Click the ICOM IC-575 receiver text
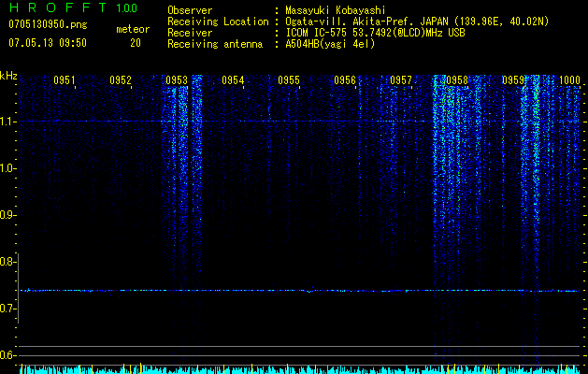Image resolution: width=588 pixels, height=374 pixels. tap(375, 33)
